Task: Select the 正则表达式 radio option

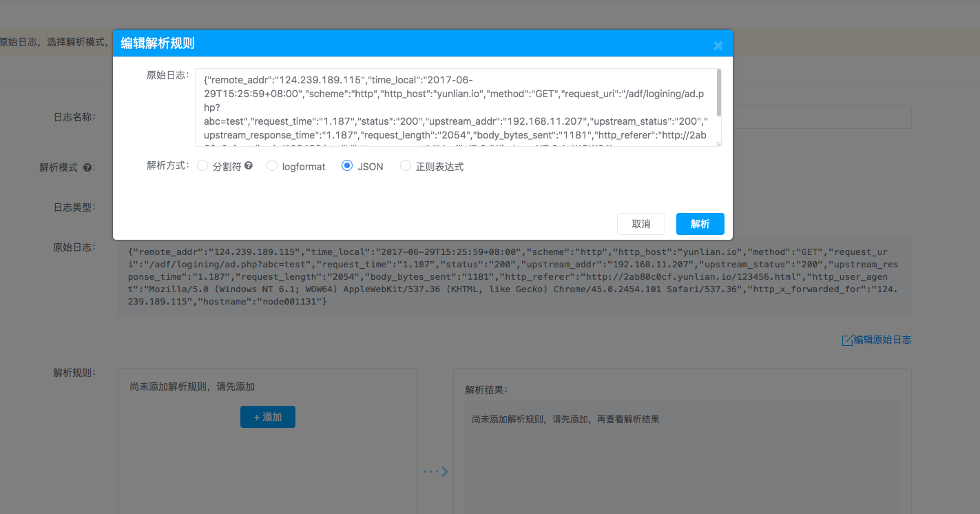Action: [x=406, y=166]
